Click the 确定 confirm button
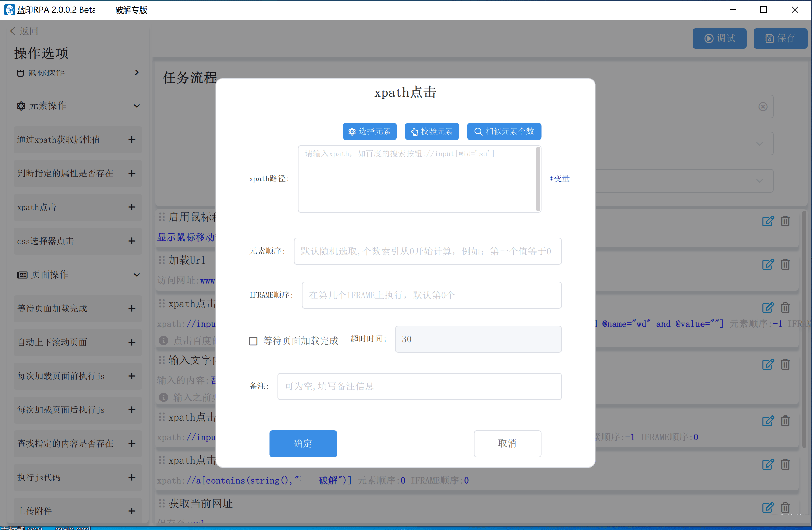This screenshot has width=812, height=530. (x=303, y=444)
